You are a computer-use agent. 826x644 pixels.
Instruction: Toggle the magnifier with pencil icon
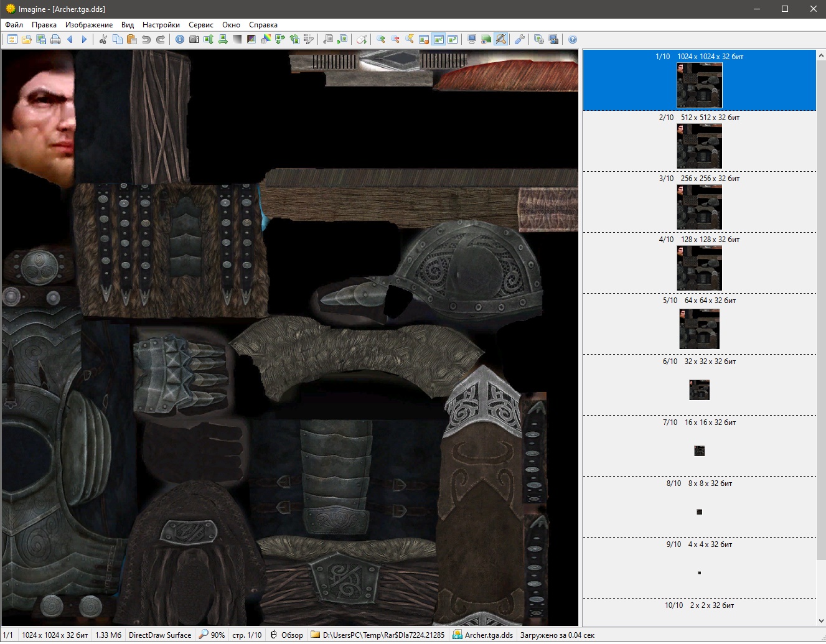pos(500,39)
